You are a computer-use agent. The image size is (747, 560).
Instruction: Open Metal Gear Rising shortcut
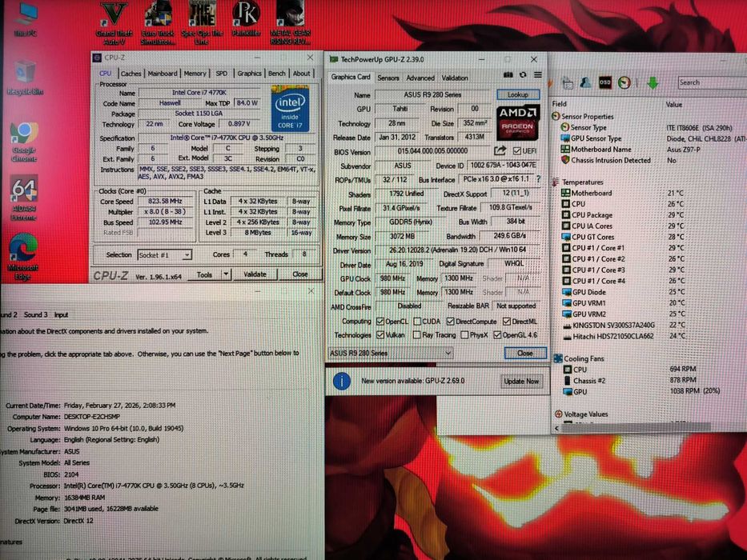point(290,23)
